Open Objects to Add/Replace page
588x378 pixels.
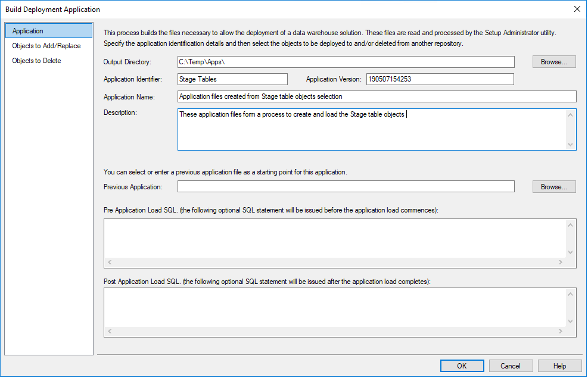(x=46, y=46)
